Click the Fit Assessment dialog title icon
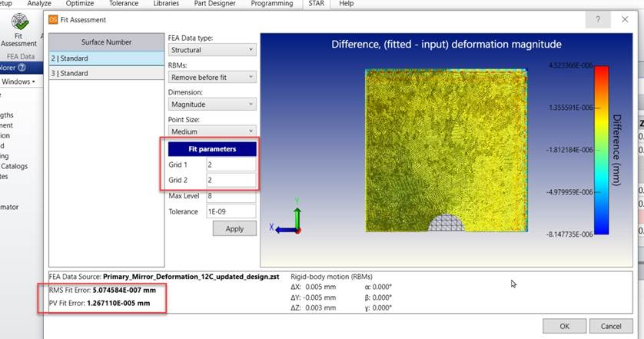Viewport: 644px width, 339px height. pos(53,19)
